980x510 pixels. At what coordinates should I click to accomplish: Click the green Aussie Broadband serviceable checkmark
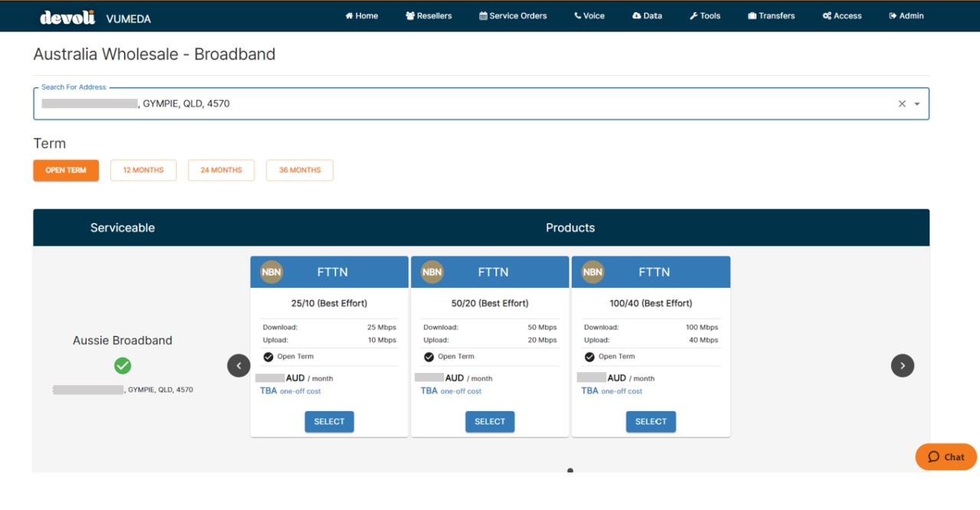click(122, 366)
